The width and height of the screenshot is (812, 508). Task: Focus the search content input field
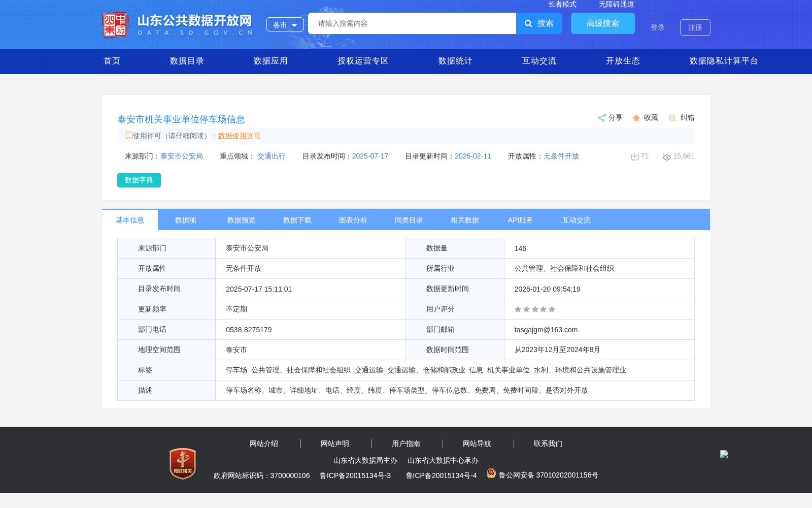coord(412,23)
